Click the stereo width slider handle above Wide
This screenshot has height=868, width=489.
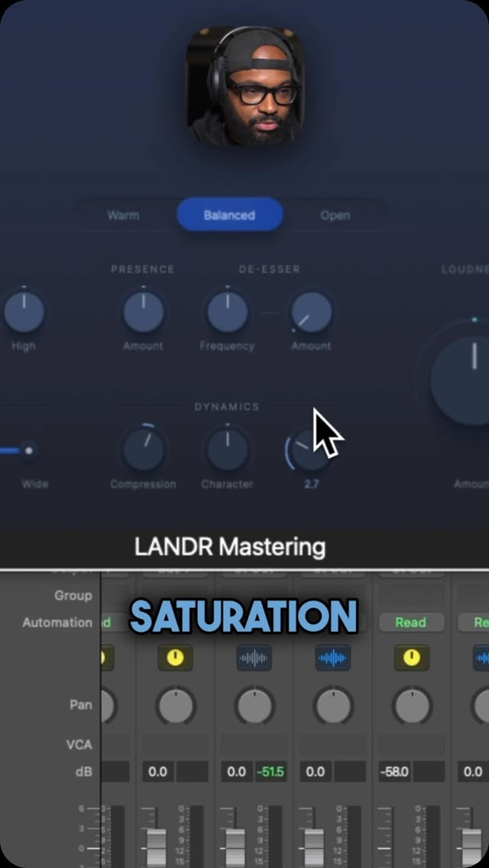coord(29,451)
